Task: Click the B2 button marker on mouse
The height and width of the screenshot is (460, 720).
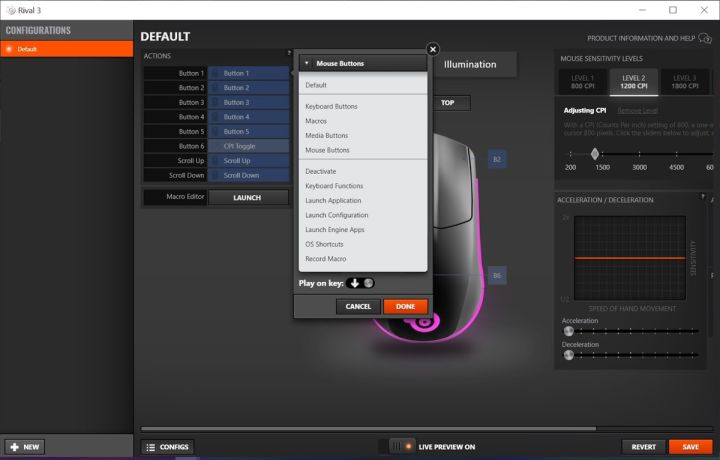Action: coord(497,159)
